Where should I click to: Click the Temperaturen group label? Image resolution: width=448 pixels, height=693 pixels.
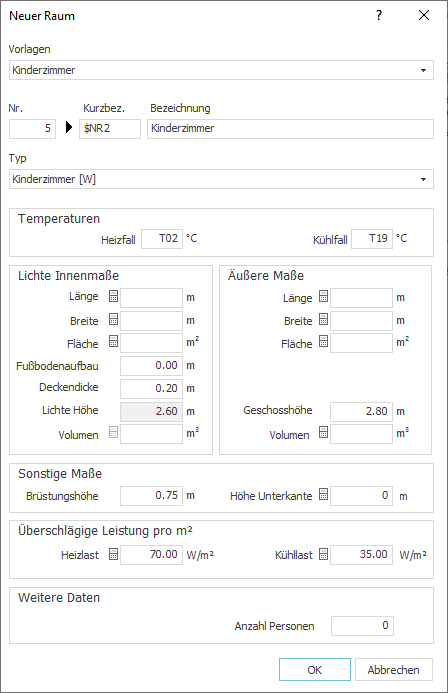pos(59,219)
